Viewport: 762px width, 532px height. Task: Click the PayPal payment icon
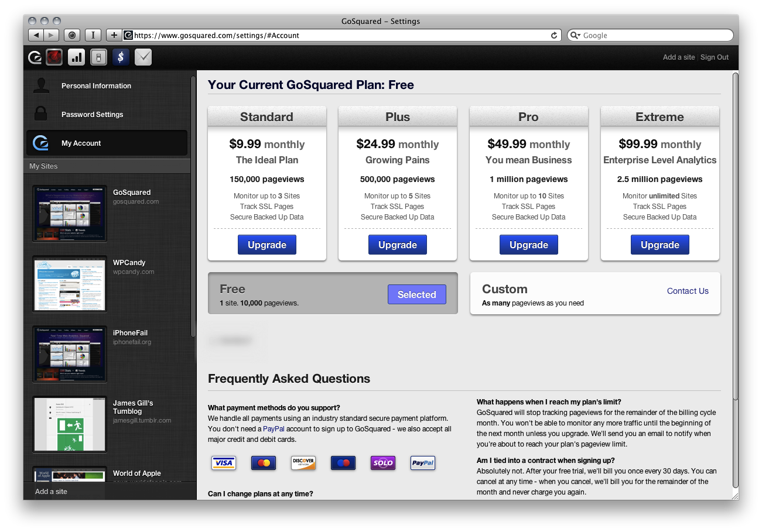pyautogui.click(x=423, y=463)
